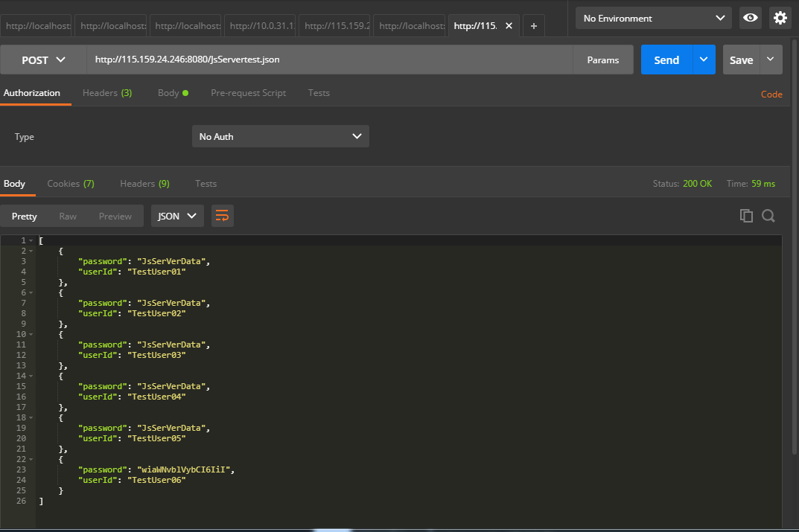Viewport: 799px width, 532px height.
Task: Click the "TestUser03" value
Action: coord(156,355)
